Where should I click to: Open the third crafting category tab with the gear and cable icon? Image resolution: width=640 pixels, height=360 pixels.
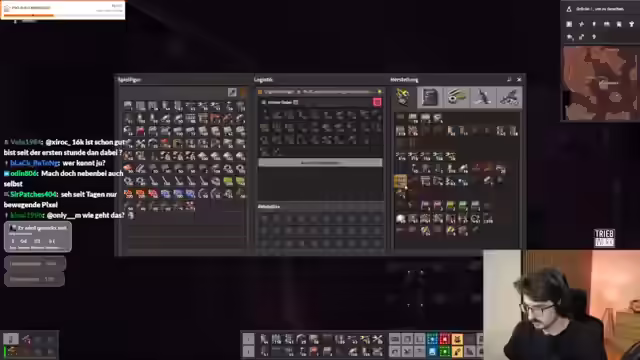[456, 97]
